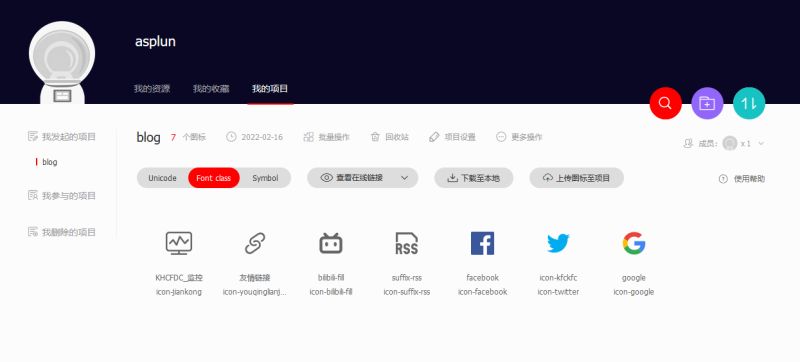800x362 pixels.
Task: Click the icon-bilibili-fill class name
Action: [331, 292]
